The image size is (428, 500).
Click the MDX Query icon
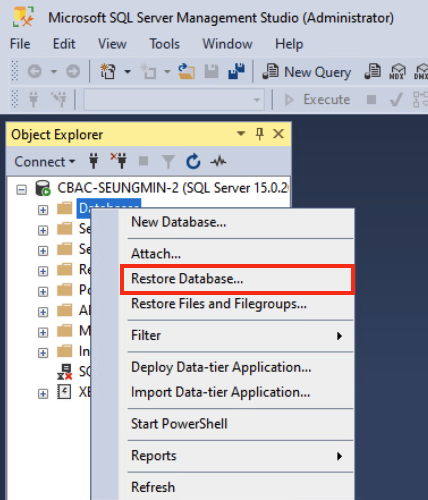[397, 71]
